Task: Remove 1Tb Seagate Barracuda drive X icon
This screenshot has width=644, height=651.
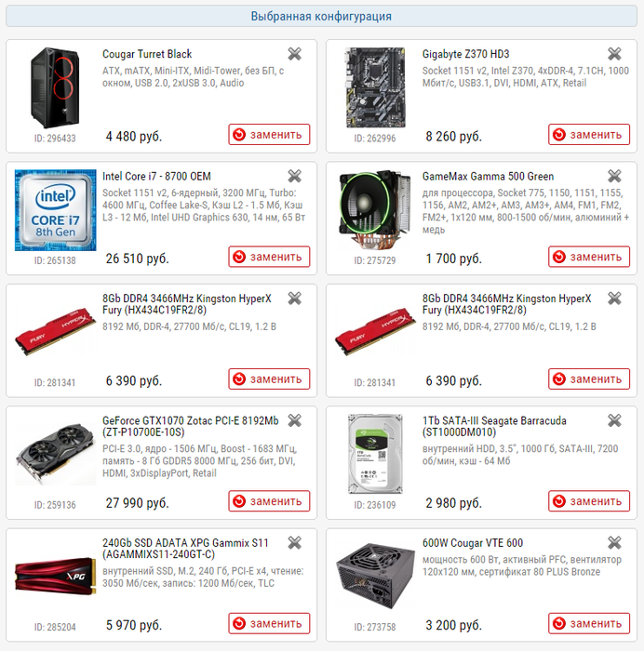Action: 614,420
